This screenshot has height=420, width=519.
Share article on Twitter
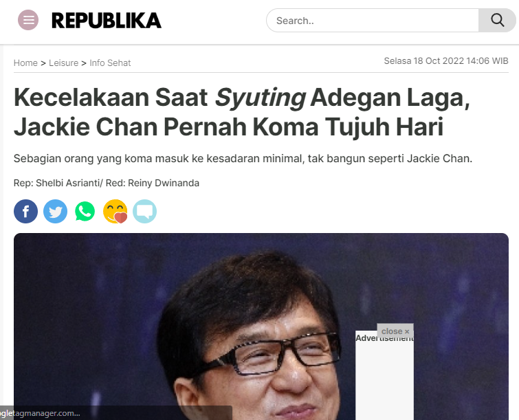[55, 212]
